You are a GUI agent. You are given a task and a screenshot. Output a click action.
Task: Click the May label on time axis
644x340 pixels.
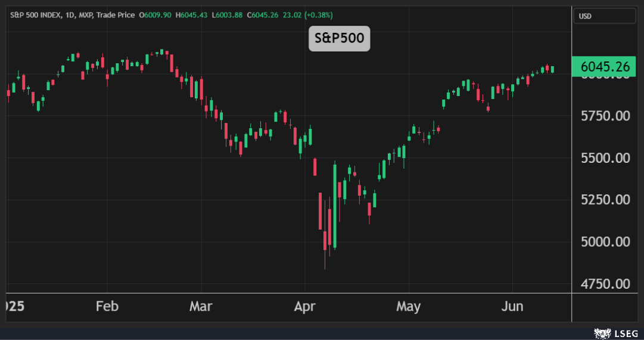(x=409, y=307)
